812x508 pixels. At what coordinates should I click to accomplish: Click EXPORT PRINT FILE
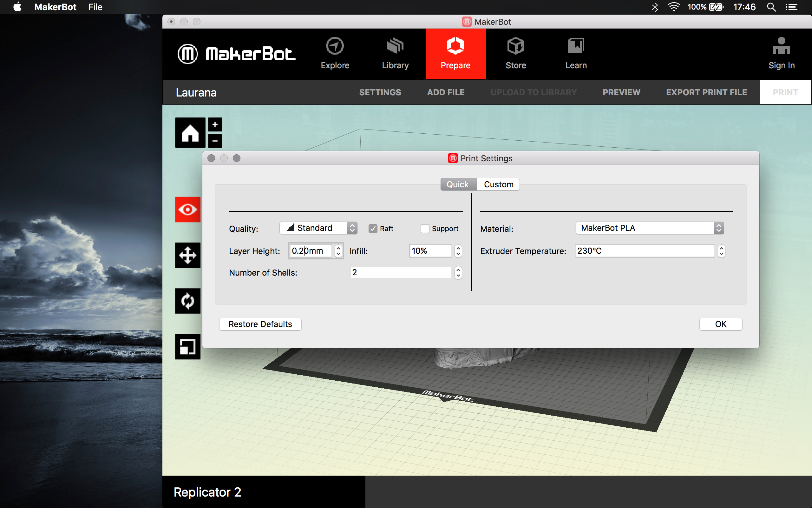[706, 92]
